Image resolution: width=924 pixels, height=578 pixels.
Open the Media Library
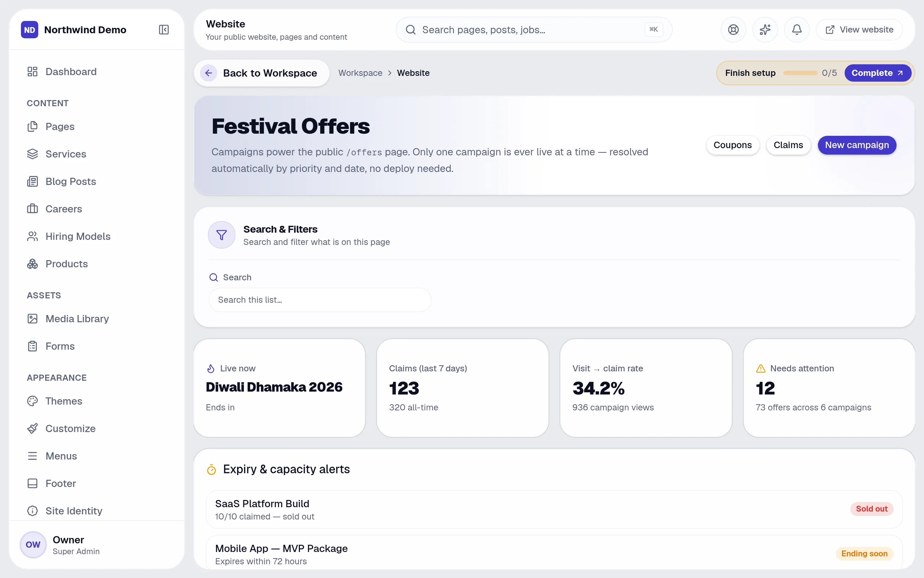[x=97, y=319]
